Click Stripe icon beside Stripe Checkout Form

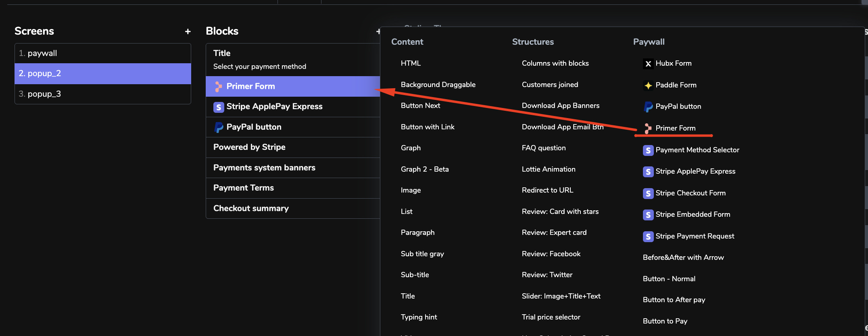click(x=648, y=193)
